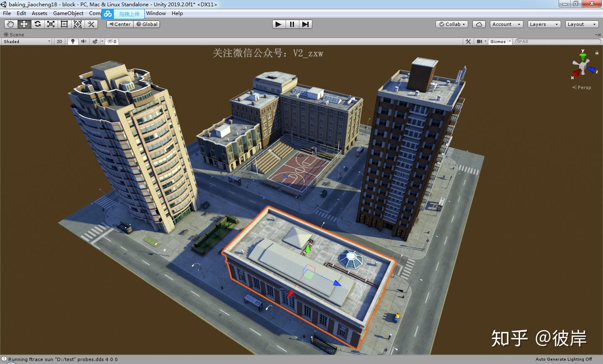Viewport: 603px width, 364px height.
Task: Open custom editor tools in main toolbar
Action: pos(91,24)
